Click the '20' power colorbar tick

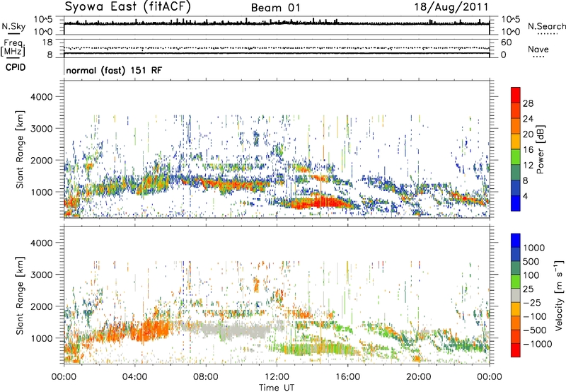pyautogui.click(x=528, y=134)
